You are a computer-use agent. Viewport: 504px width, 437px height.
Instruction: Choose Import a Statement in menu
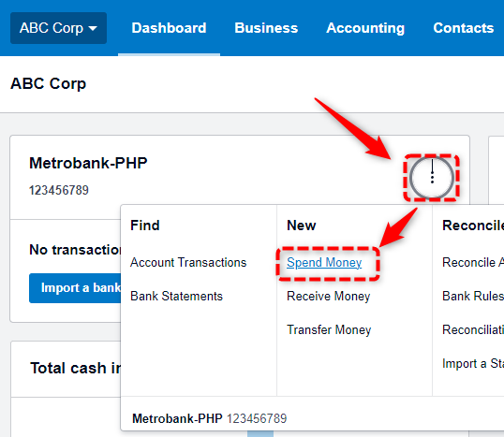tap(473, 363)
